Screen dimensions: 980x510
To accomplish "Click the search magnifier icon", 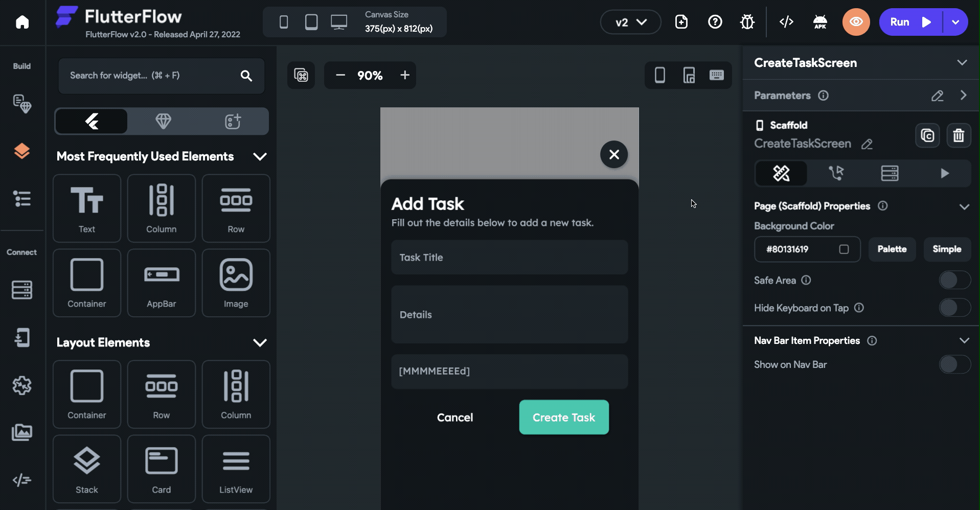I will click(246, 76).
